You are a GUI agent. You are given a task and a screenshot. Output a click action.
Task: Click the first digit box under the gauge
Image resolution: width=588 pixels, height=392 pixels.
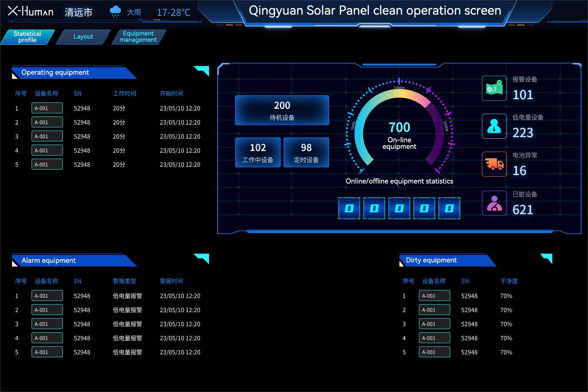point(349,208)
